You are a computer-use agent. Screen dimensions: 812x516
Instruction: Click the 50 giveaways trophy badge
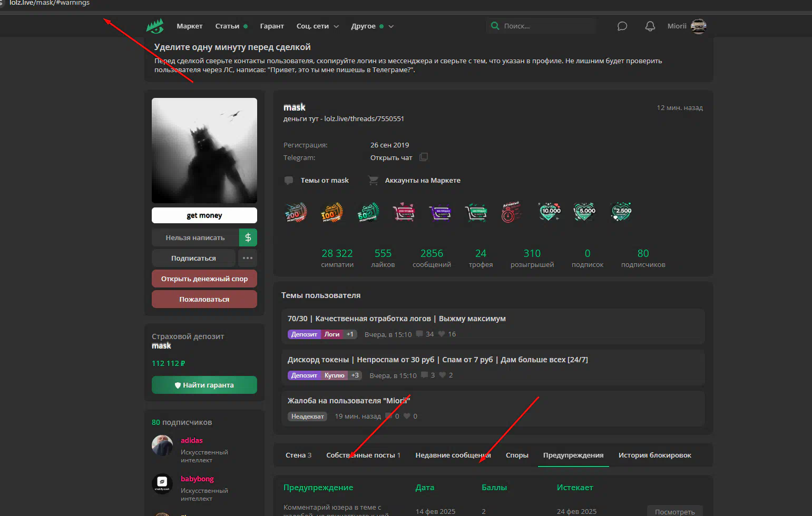pyautogui.click(x=368, y=212)
